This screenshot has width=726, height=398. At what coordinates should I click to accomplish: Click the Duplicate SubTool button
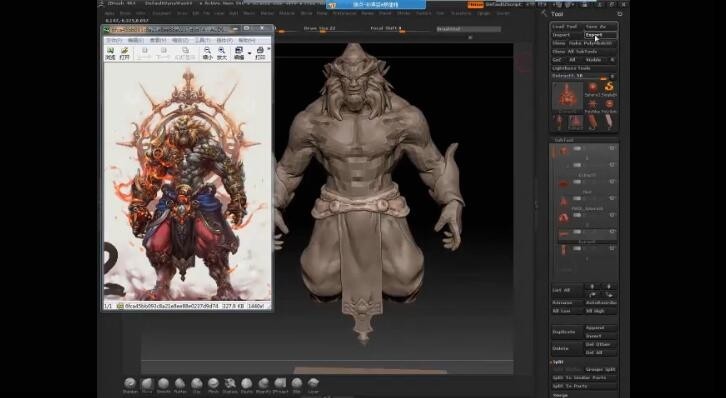pos(567,332)
